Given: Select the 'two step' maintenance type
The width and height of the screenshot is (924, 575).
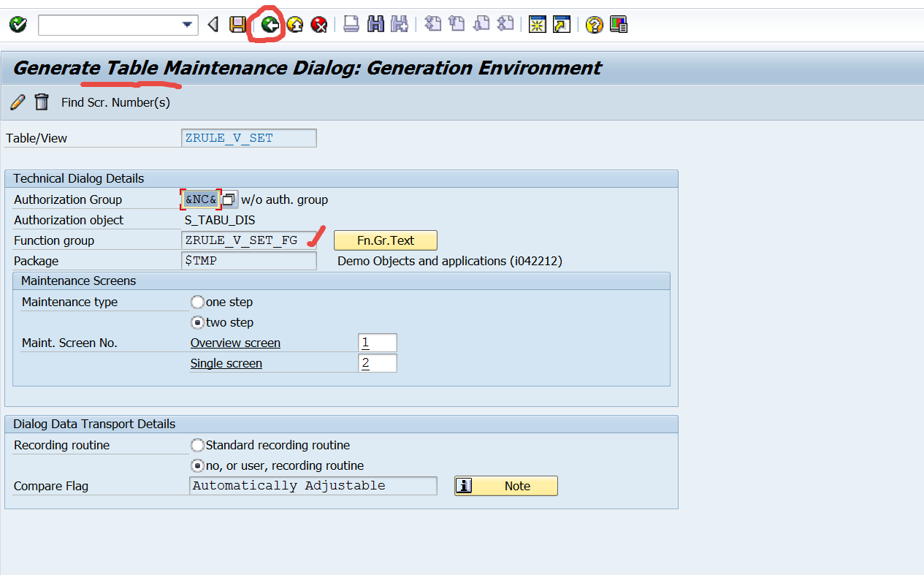Looking at the screenshot, I should tap(197, 322).
